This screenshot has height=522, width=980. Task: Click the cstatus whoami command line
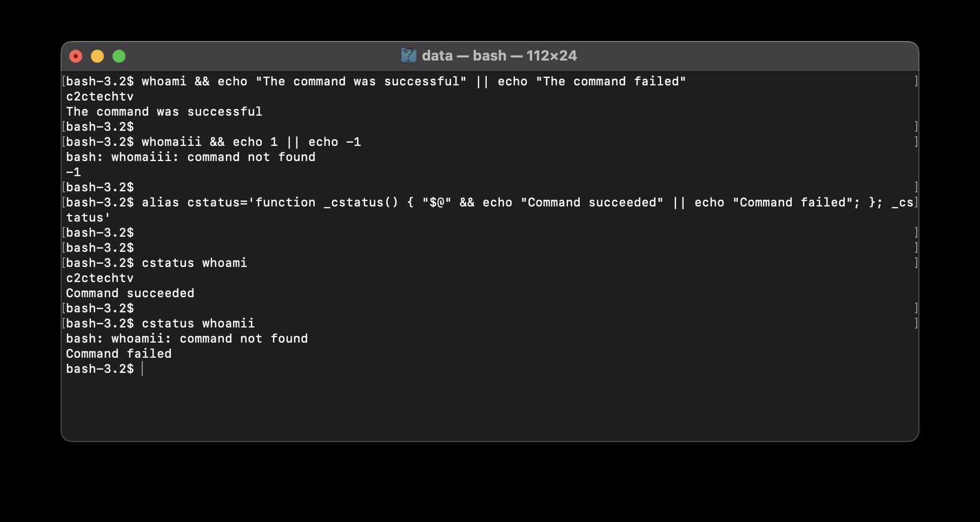tap(157, 263)
